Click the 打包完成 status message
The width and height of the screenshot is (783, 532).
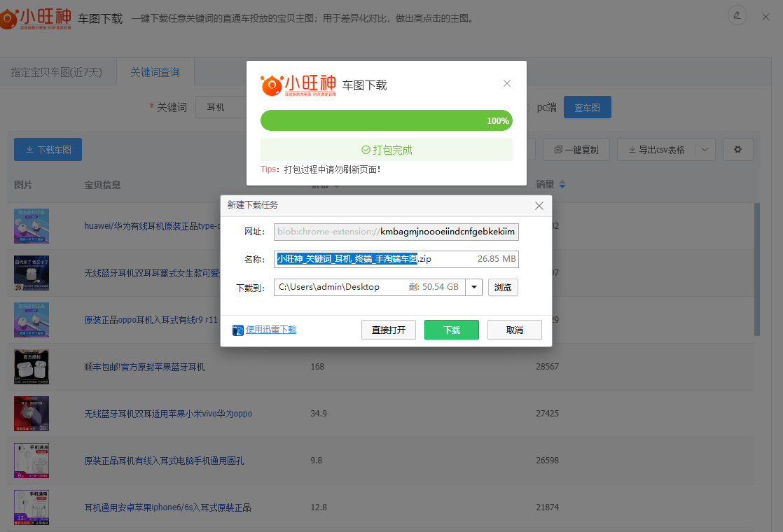click(387, 150)
